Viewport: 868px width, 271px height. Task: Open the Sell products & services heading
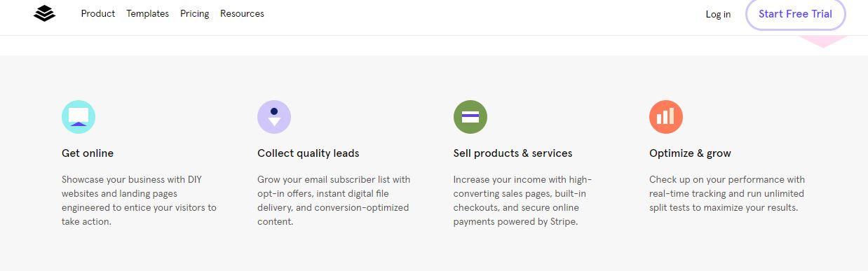coord(513,153)
